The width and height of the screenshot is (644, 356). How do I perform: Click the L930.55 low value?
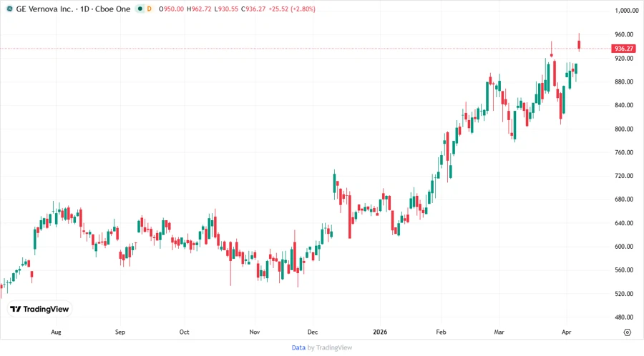click(x=226, y=9)
